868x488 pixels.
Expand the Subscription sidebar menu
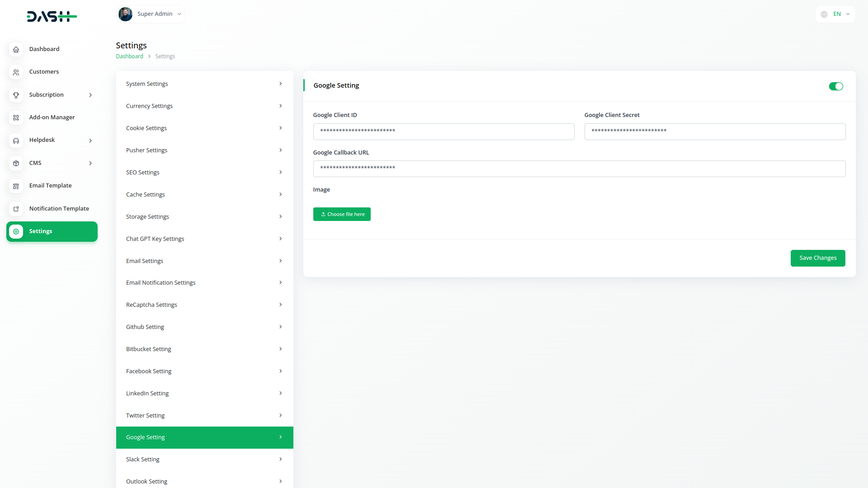point(90,95)
